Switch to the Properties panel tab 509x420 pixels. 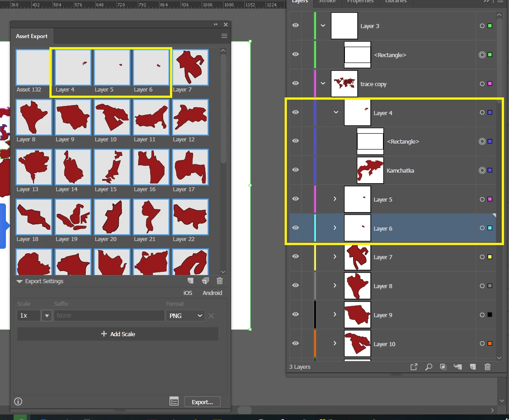pos(360,2)
